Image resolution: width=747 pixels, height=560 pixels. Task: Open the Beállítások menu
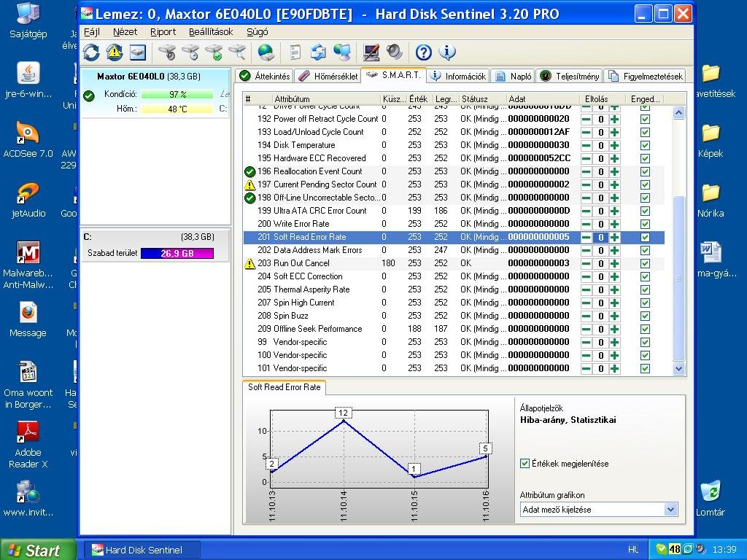(211, 32)
